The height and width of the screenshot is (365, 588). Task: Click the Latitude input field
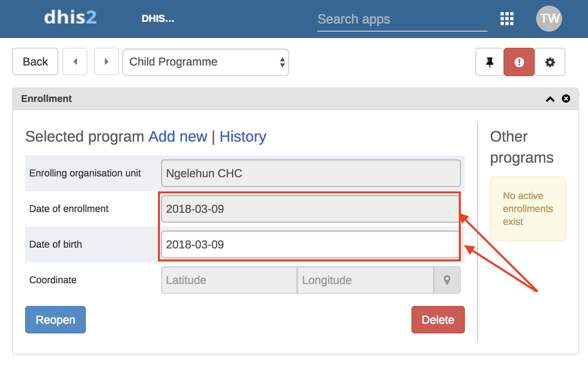click(229, 280)
